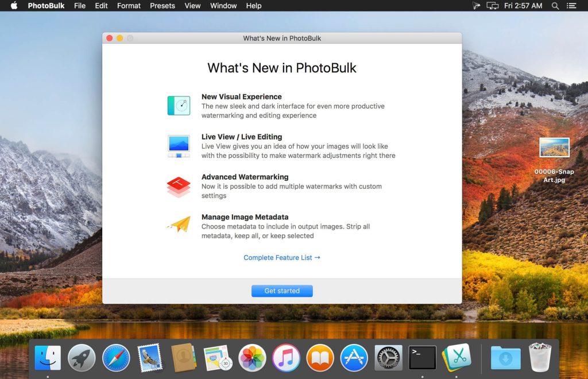
Task: Open Terminal from the Dock
Action: pos(422,358)
